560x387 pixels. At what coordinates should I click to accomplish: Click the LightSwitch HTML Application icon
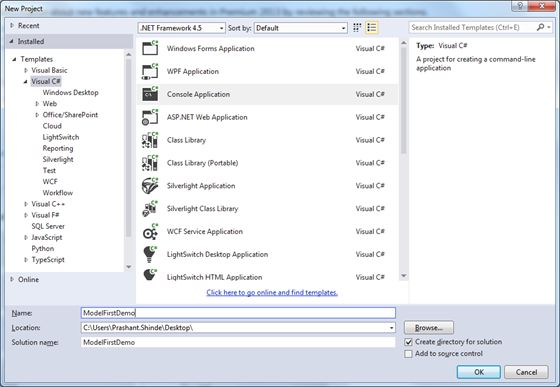[x=150, y=275]
